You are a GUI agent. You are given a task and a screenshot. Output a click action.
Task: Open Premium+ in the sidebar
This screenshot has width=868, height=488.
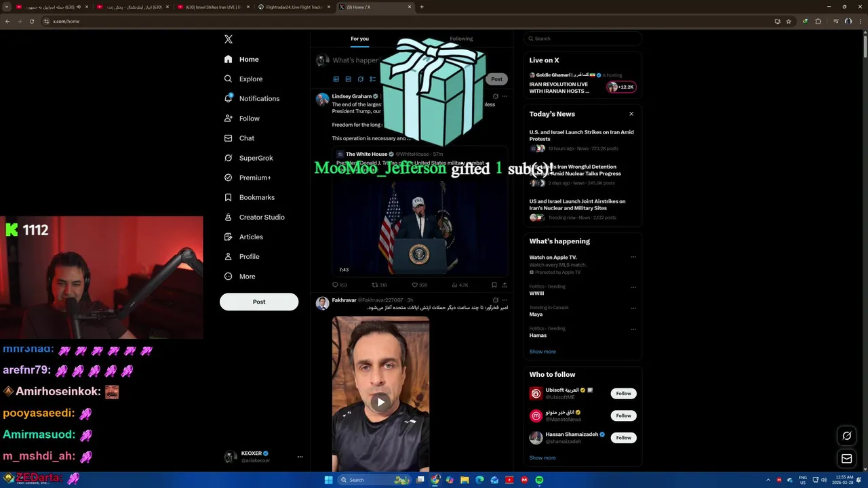click(x=247, y=178)
